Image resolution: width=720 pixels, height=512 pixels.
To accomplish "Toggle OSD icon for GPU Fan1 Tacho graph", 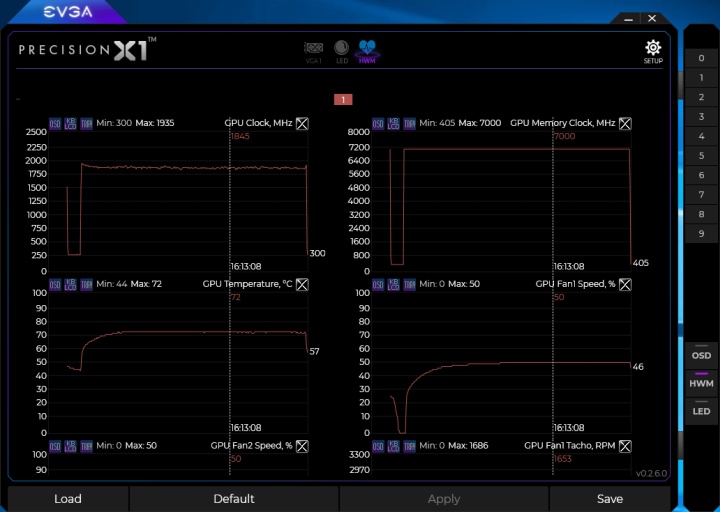I will tap(378, 446).
